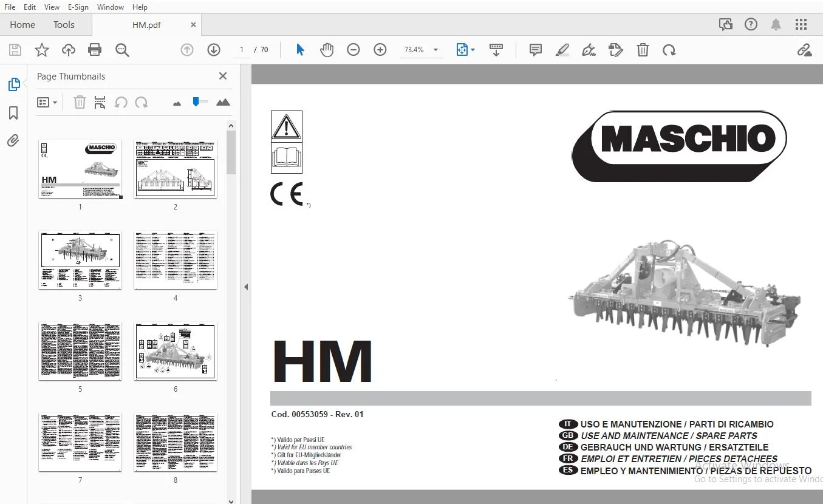
Task: Star this file as favorite
Action: click(x=41, y=50)
